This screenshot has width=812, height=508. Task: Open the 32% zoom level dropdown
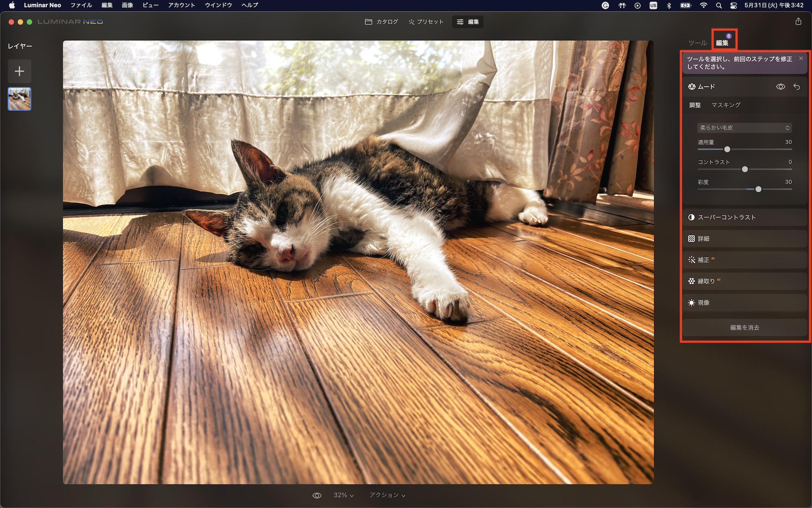[343, 495]
